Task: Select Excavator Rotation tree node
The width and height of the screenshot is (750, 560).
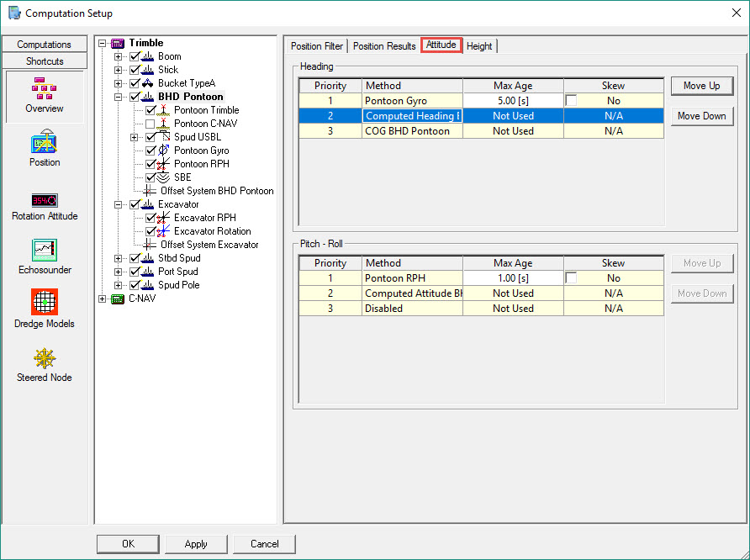Action: [212, 231]
